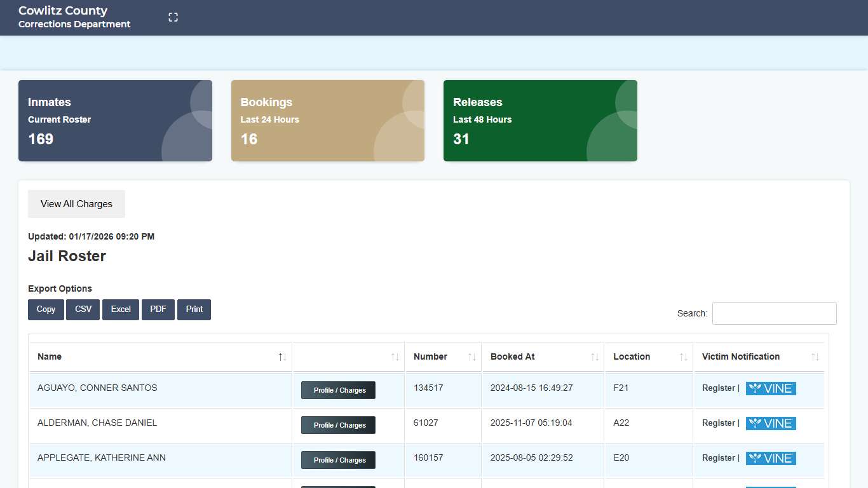Print the jail roster
The height and width of the screenshot is (488, 868).
194,309
